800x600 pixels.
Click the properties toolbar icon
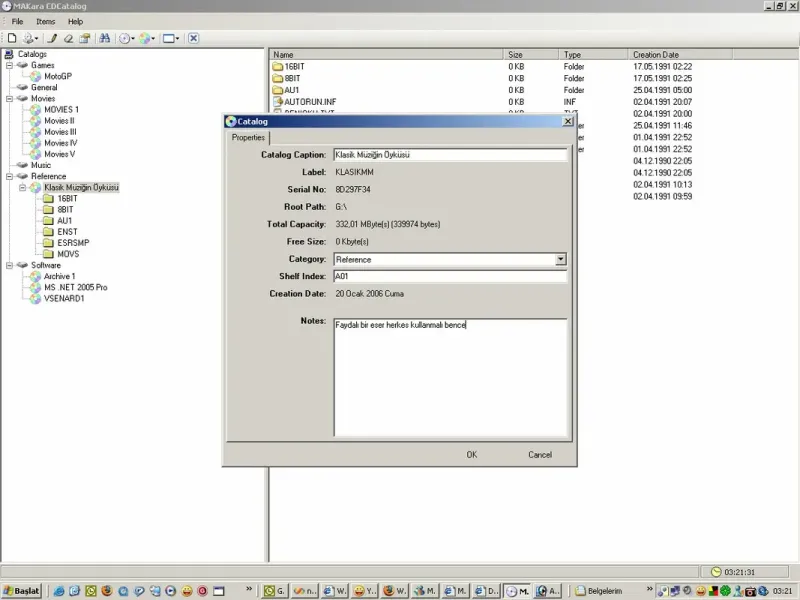(85, 38)
